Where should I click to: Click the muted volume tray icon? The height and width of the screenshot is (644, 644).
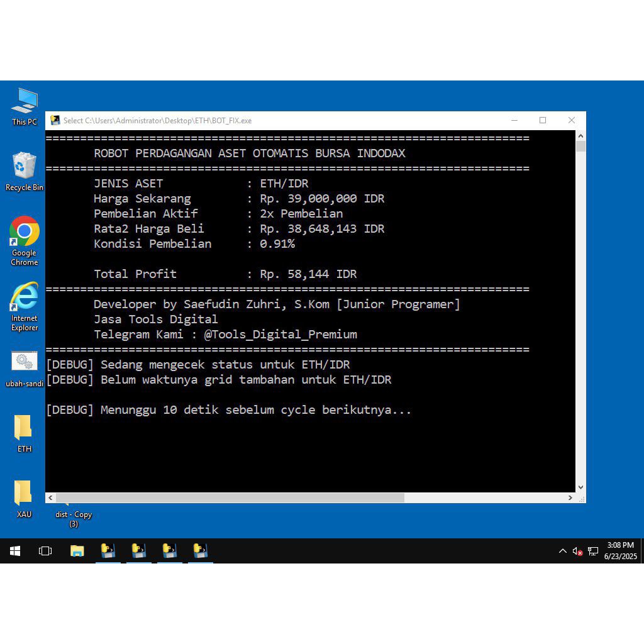pos(577,552)
